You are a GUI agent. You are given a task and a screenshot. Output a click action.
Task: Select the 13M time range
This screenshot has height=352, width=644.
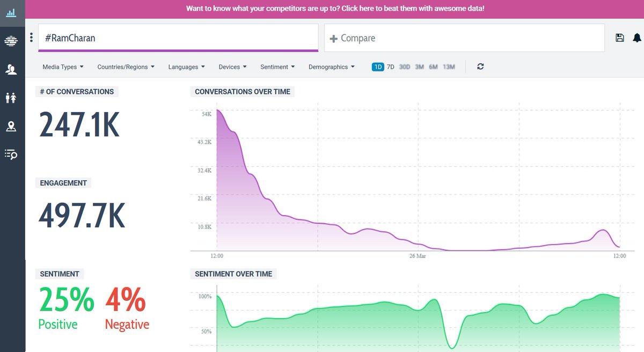(x=449, y=67)
